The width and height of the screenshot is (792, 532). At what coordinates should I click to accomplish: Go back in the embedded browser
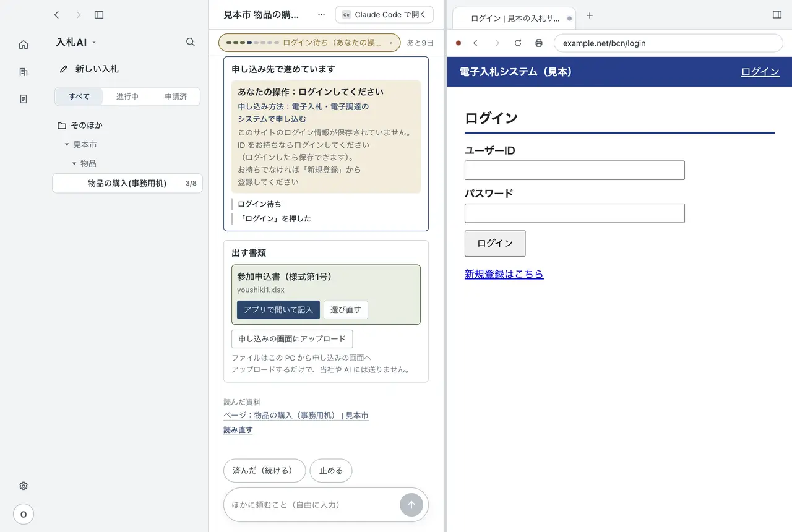[x=476, y=43]
